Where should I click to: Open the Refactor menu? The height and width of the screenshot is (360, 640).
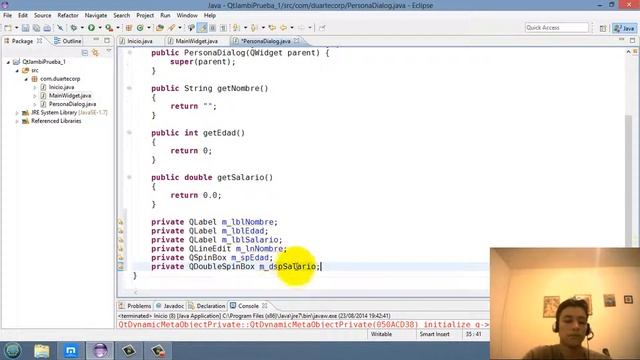(68, 16)
